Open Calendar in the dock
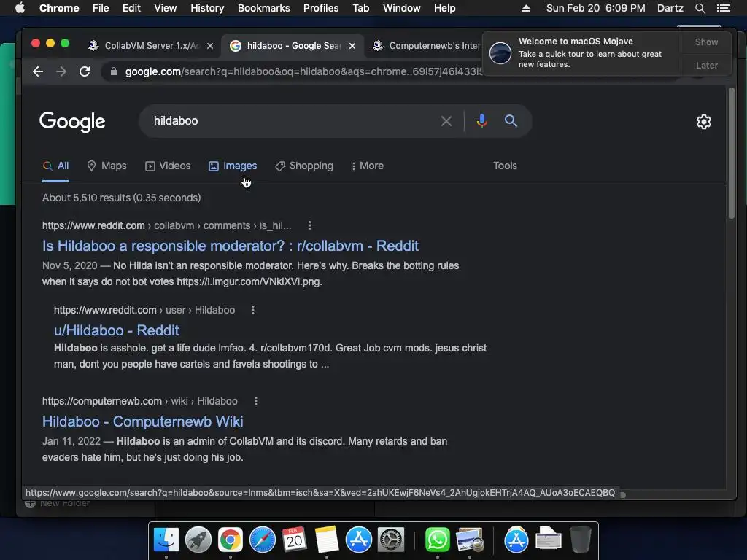The height and width of the screenshot is (560, 747). tap(295, 540)
